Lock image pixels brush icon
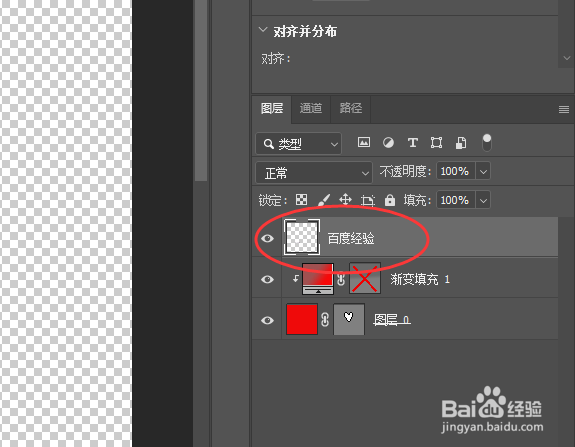 [323, 200]
